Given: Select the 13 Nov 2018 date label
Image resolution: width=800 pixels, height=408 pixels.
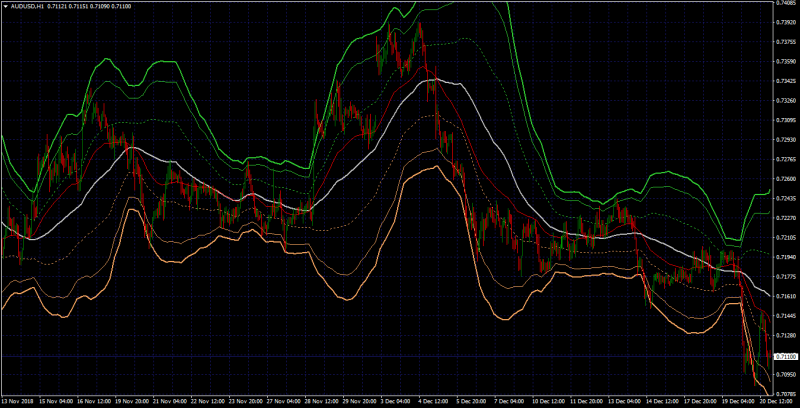Looking at the screenshot, I should [15, 401].
